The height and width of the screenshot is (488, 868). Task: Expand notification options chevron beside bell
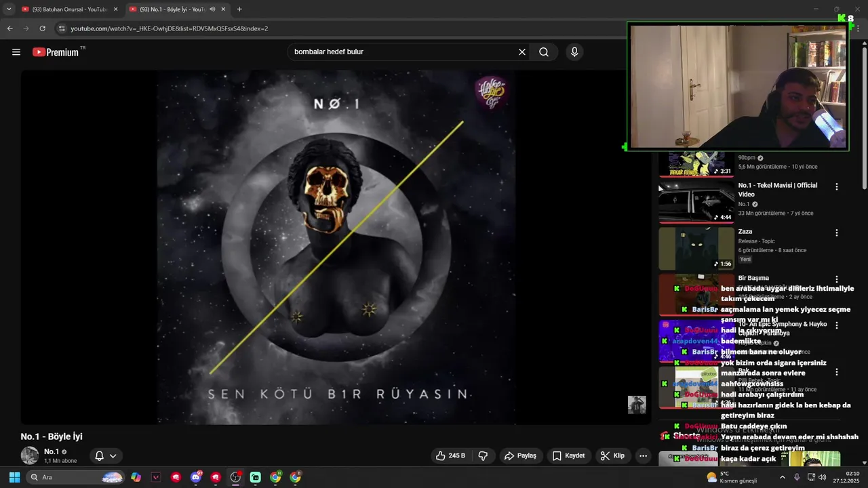[113, 455]
